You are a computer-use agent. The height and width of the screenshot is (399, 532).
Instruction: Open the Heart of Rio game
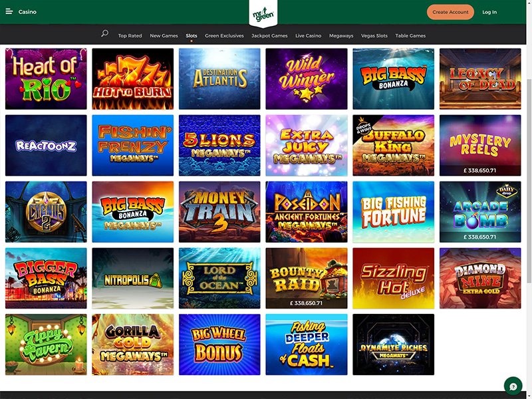(46, 78)
